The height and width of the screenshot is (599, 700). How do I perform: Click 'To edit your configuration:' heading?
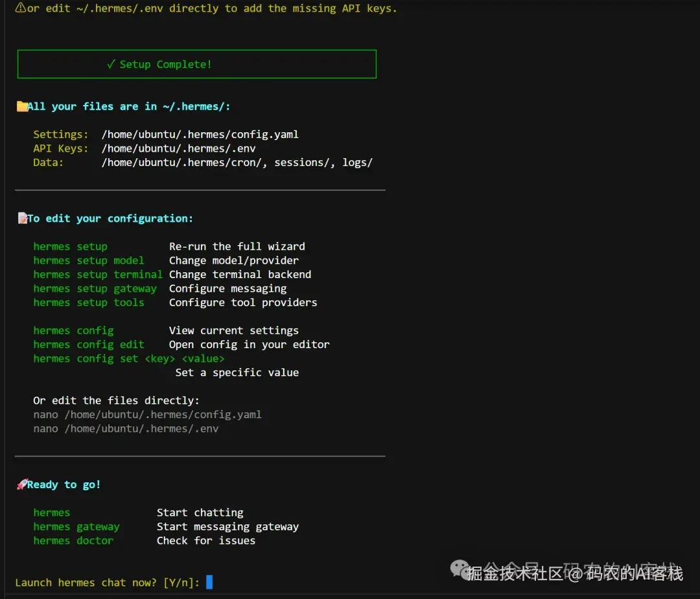tap(110, 218)
